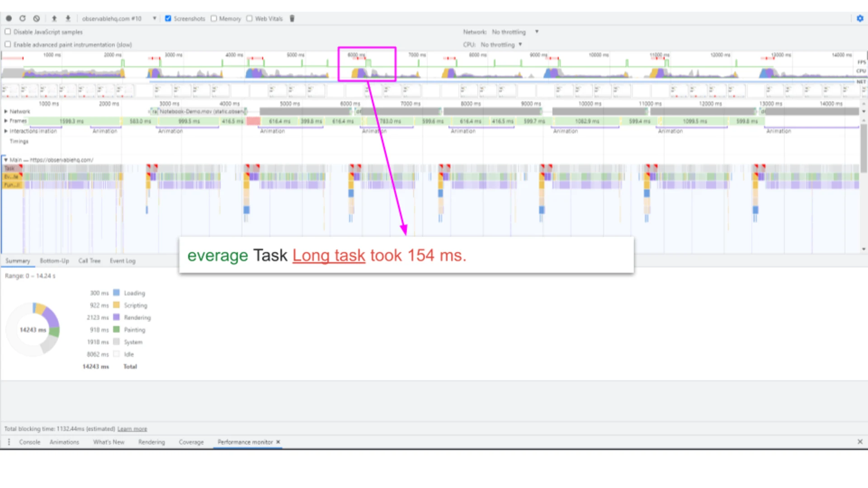
Task: Click the Clear recording icon
Action: pos(37,19)
